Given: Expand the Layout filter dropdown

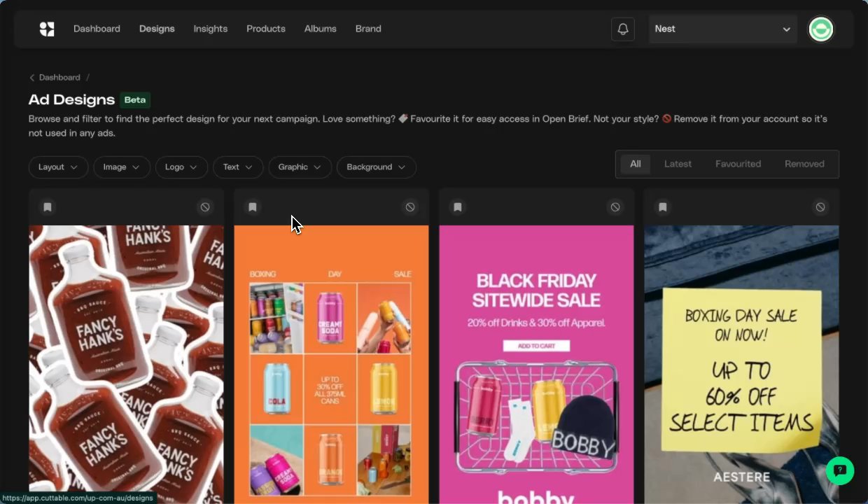Looking at the screenshot, I should click(x=59, y=167).
